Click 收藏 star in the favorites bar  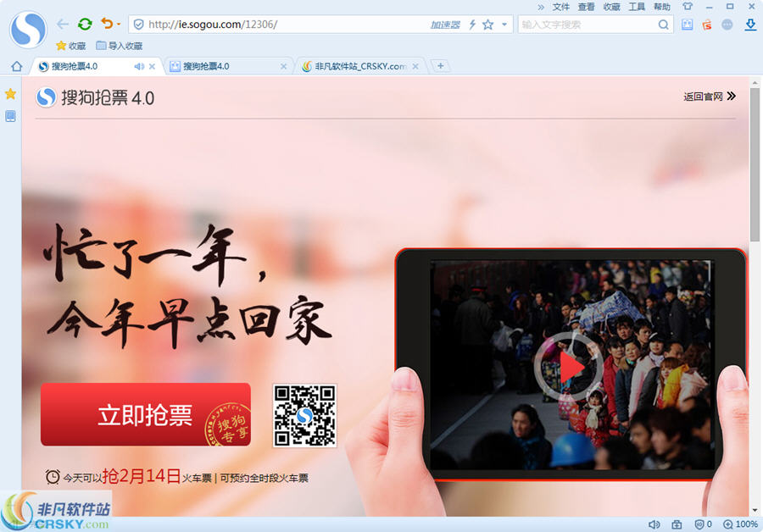pos(70,46)
